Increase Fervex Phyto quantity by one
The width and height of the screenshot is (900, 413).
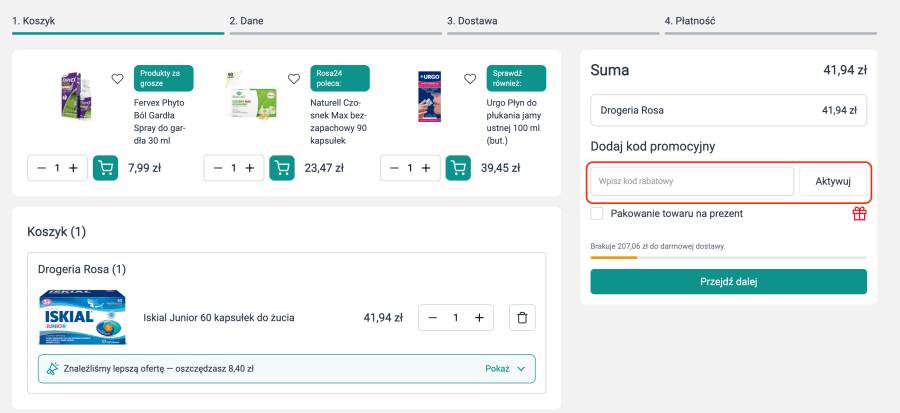73,168
